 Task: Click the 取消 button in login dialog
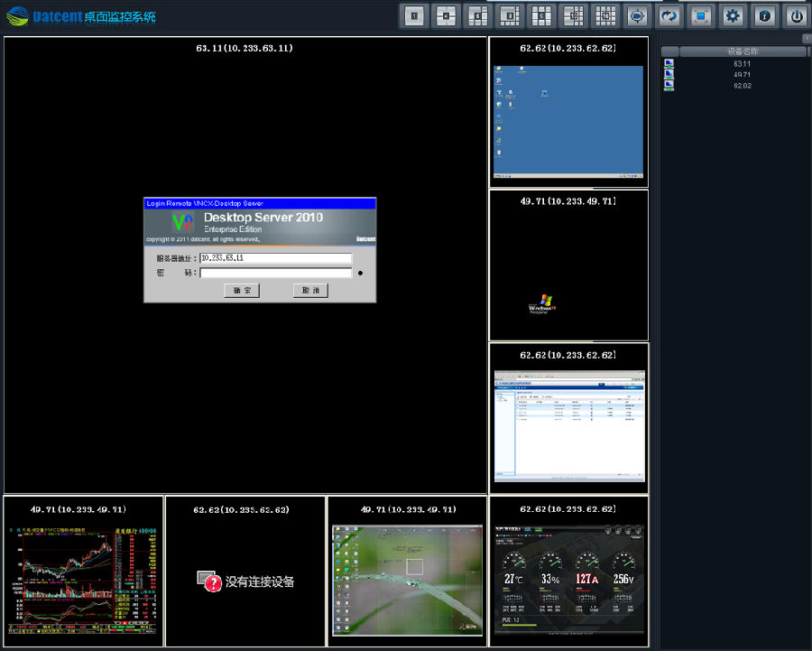pyautogui.click(x=310, y=291)
